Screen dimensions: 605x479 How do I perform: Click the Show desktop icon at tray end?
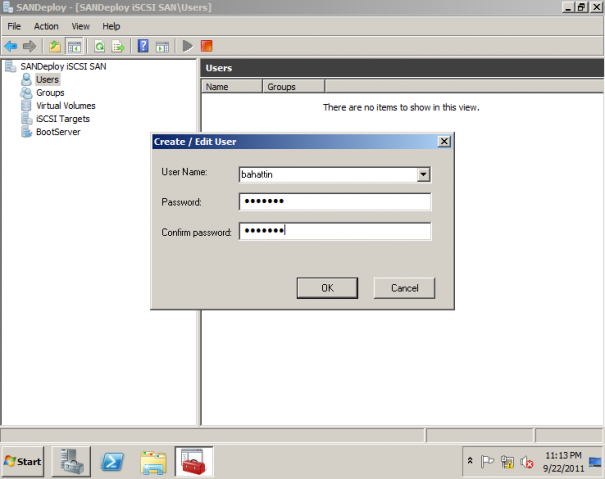595,462
